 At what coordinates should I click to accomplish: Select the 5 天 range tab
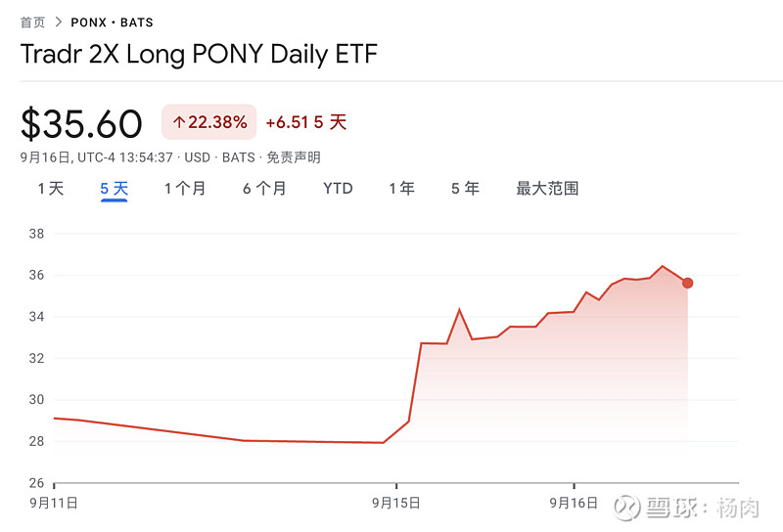click(x=114, y=189)
